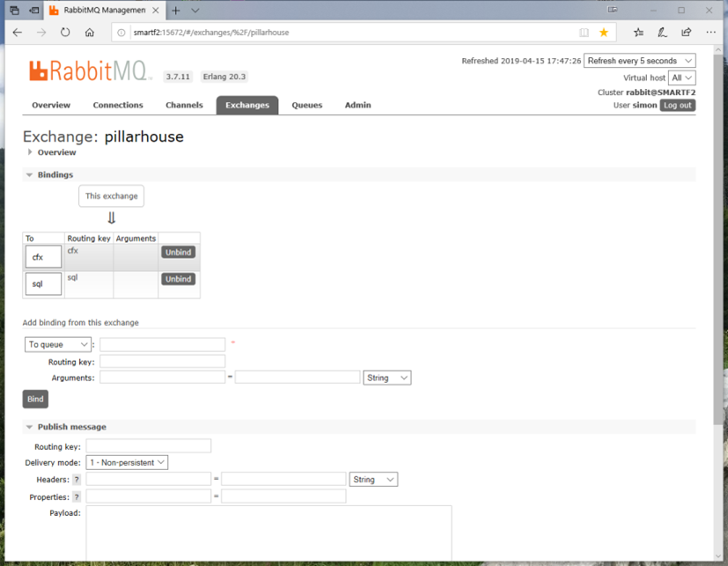Add notes with the pen icon
The image size is (728, 566).
[x=663, y=33]
